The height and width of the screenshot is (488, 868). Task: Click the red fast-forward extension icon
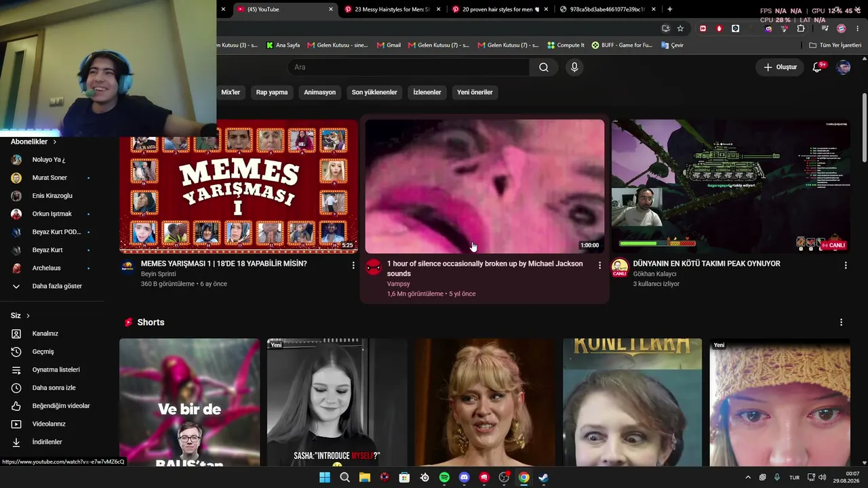pyautogui.click(x=703, y=28)
